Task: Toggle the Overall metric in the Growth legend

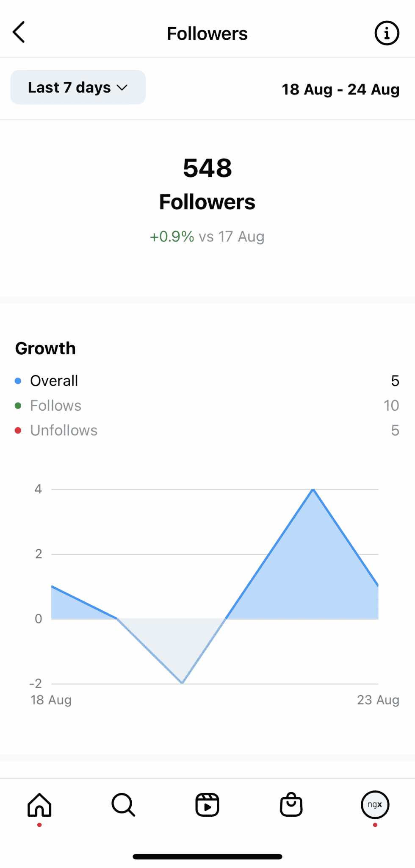Action: pyautogui.click(x=53, y=381)
